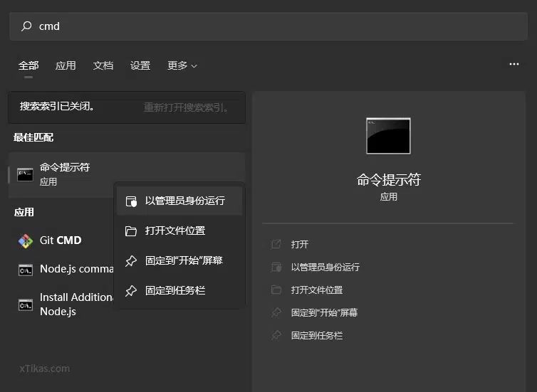This screenshot has width=537, height=392.
Task: Switch to the 应用 tab
Action: click(x=66, y=65)
